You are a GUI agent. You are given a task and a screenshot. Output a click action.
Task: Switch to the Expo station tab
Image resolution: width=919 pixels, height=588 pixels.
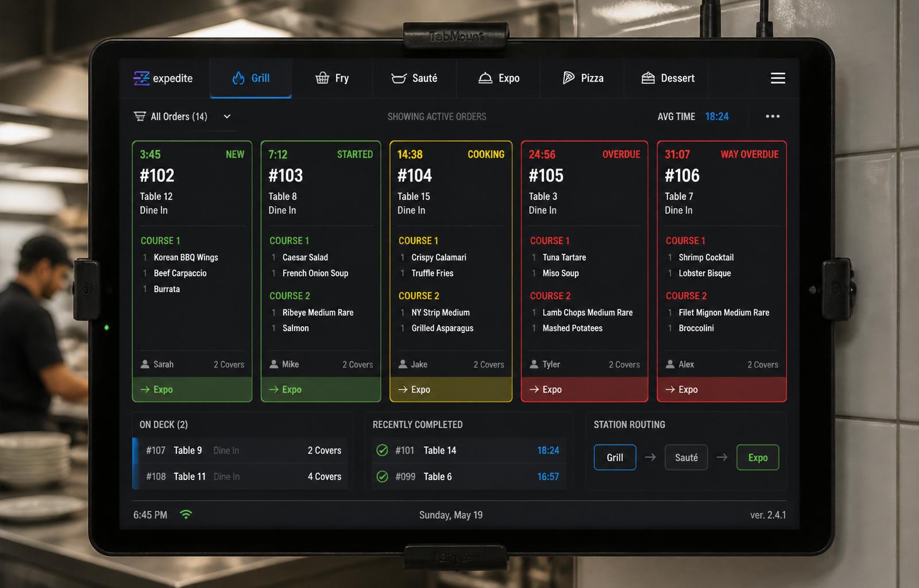[499, 78]
